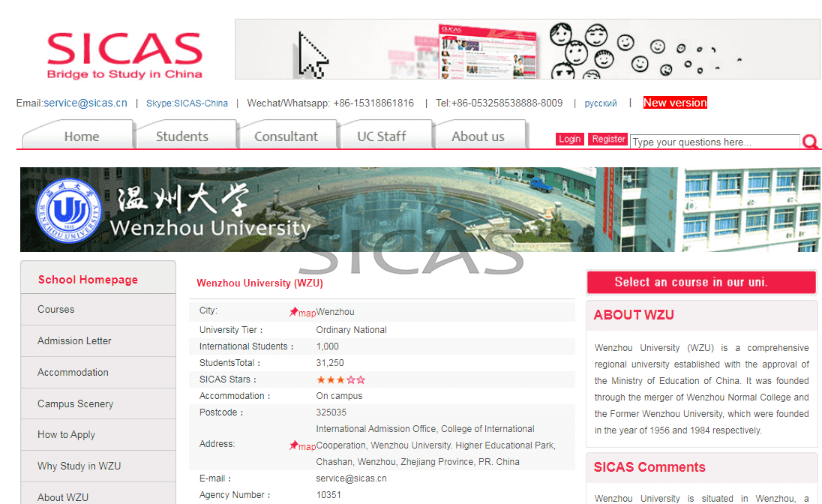Open Admission Letter in the sidebar
822x504 pixels.
pyautogui.click(x=98, y=341)
